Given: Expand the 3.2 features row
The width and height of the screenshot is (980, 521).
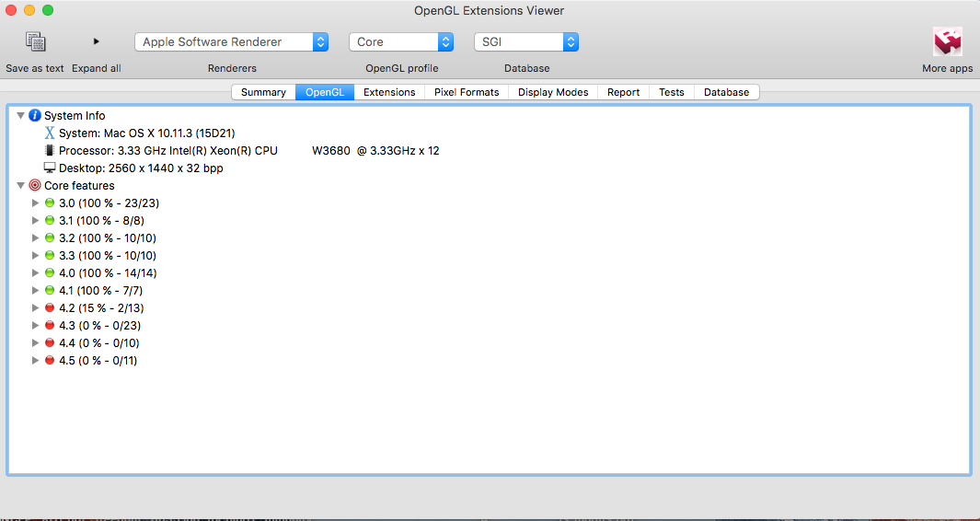Looking at the screenshot, I should pos(36,238).
